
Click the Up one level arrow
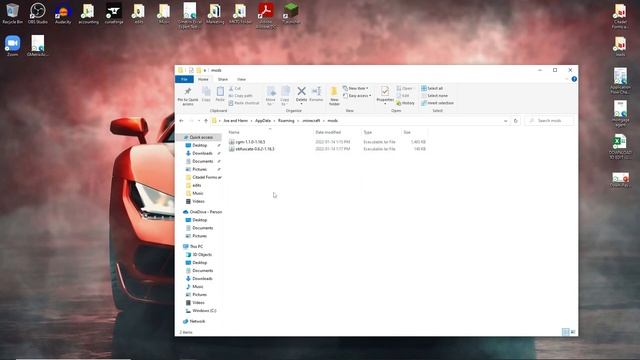coord(206,121)
